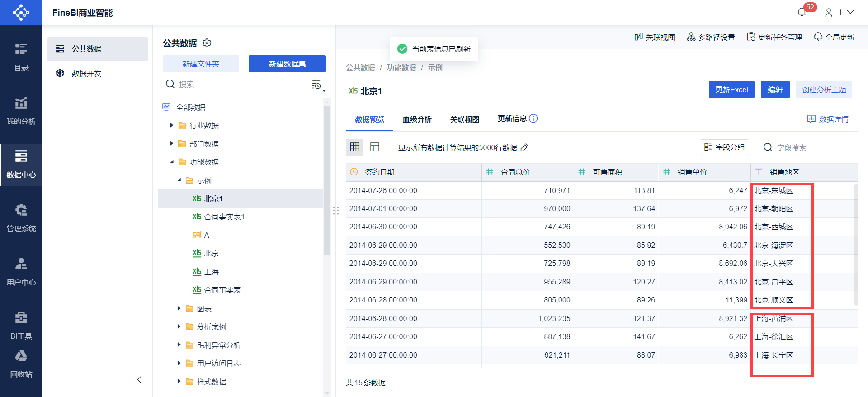868x397 pixels.
Task: Collapse the 功能数据 folder
Action: (172, 162)
